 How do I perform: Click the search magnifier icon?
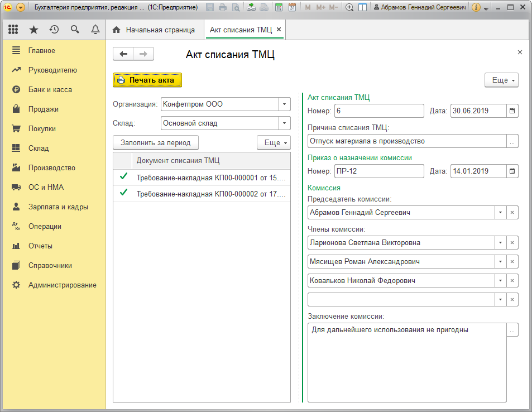75,30
